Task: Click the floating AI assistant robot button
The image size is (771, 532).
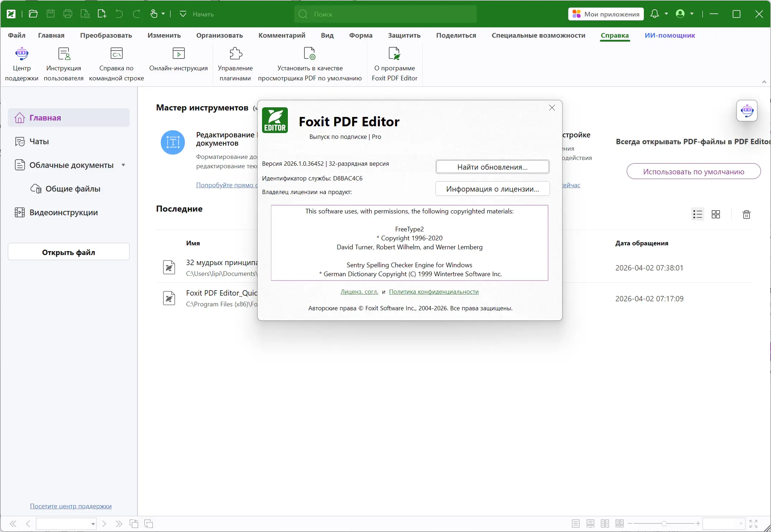Action: (x=747, y=111)
